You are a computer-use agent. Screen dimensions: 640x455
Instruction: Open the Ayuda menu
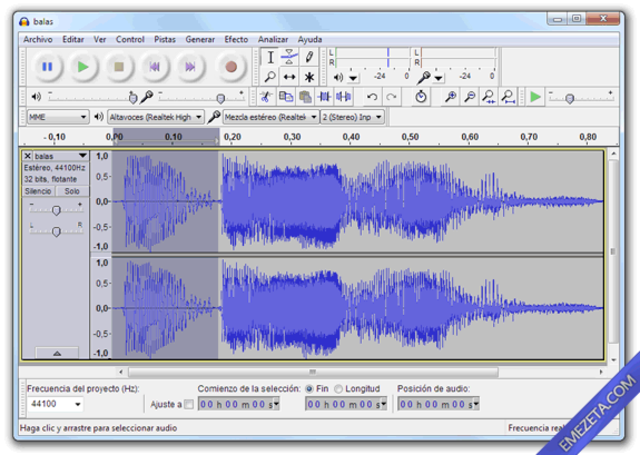click(x=310, y=40)
